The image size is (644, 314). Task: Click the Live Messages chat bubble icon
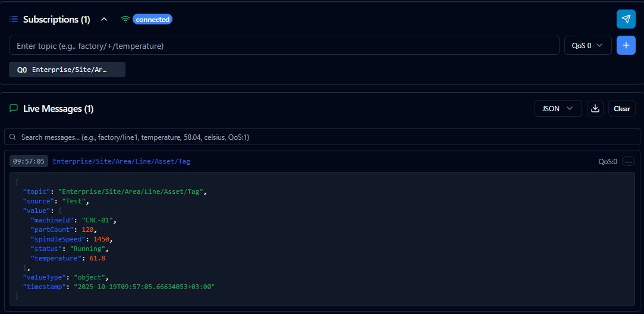(x=14, y=108)
